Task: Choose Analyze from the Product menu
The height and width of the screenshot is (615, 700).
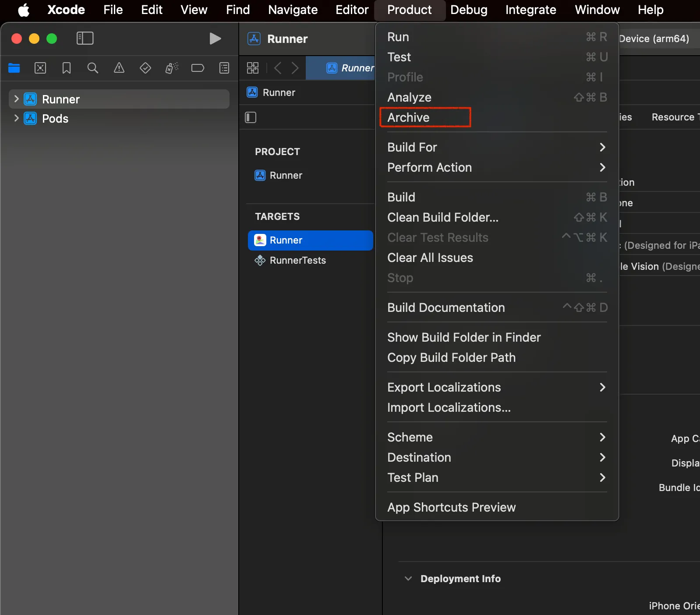Action: (x=497, y=97)
